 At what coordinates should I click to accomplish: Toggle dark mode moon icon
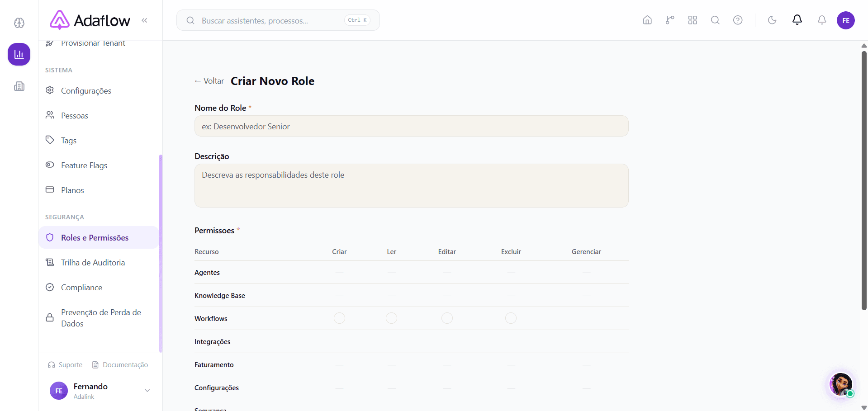(772, 20)
